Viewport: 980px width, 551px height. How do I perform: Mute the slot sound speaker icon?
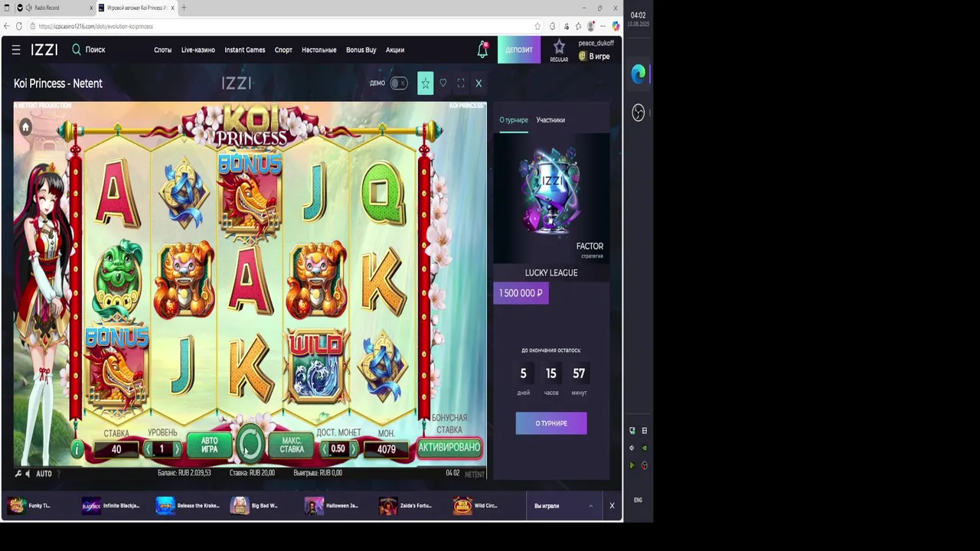(x=28, y=474)
